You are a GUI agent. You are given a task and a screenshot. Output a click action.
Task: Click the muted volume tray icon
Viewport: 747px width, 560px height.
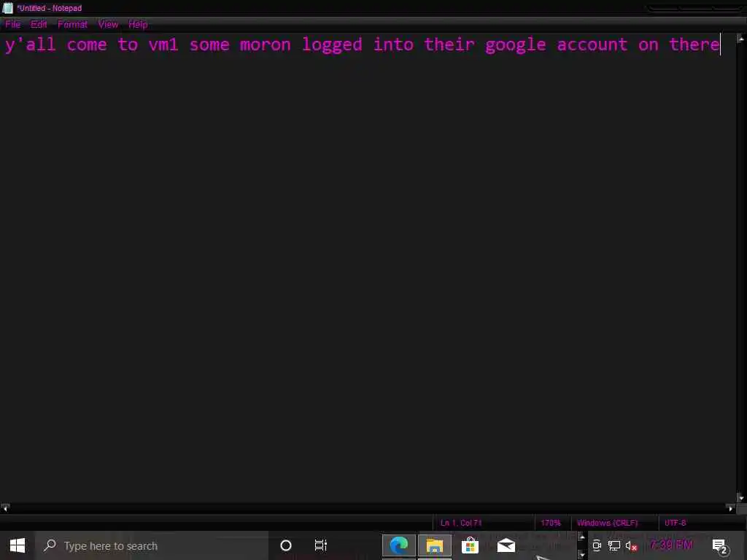631,545
